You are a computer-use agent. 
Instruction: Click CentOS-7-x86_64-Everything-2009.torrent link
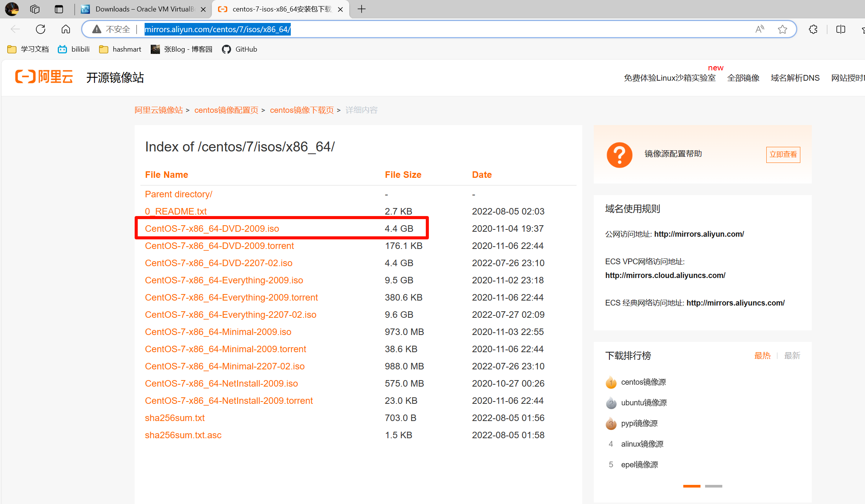tap(231, 298)
